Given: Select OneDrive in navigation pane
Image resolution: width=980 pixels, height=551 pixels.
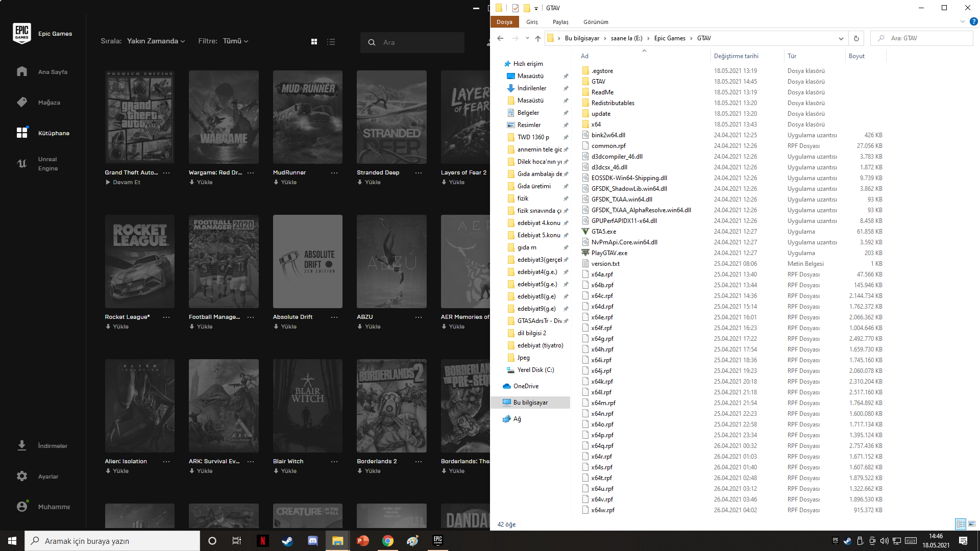Looking at the screenshot, I should pyautogui.click(x=526, y=386).
